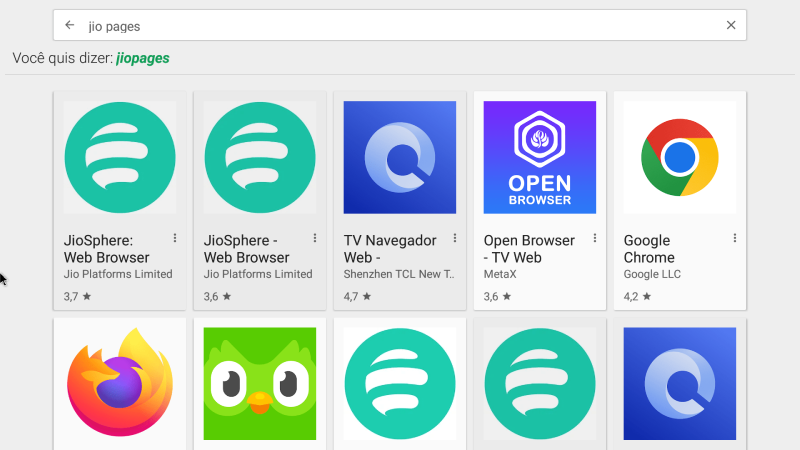Open the Firefox app icon in second row
800x450 pixels.
[x=120, y=384]
